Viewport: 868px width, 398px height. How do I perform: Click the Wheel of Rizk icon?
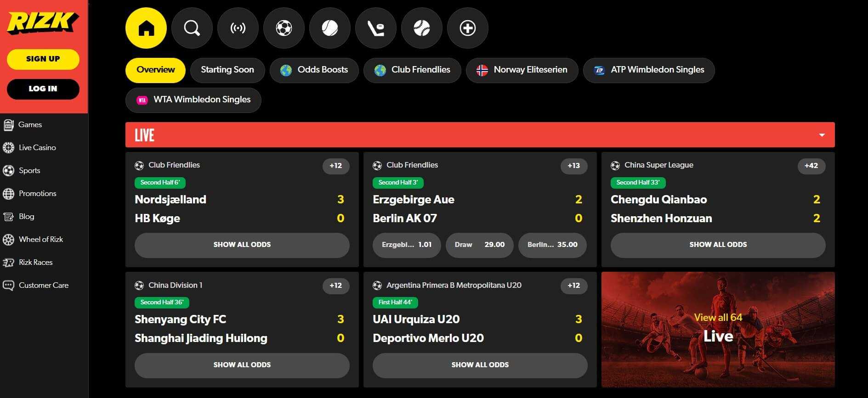[8, 239]
